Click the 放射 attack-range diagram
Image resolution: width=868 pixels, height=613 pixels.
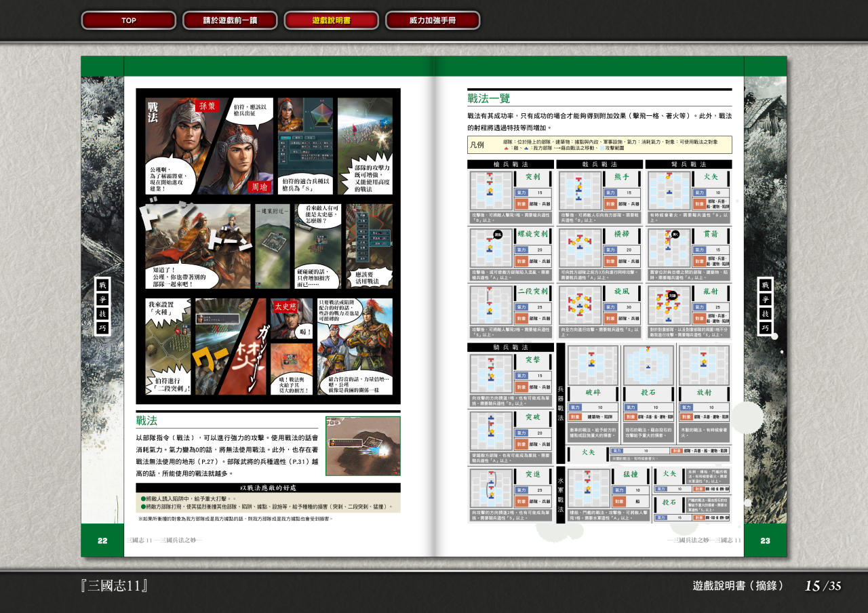point(704,365)
